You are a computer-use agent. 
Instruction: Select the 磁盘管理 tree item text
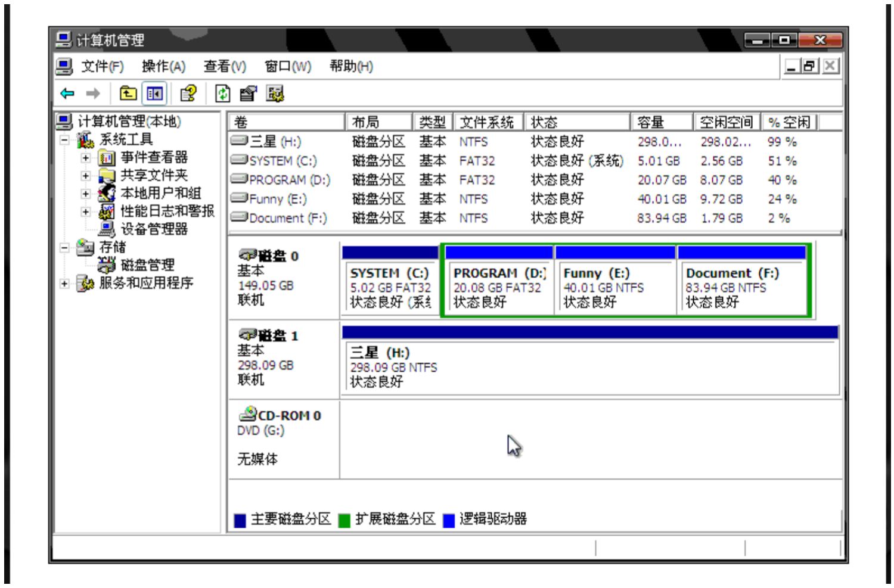148,265
